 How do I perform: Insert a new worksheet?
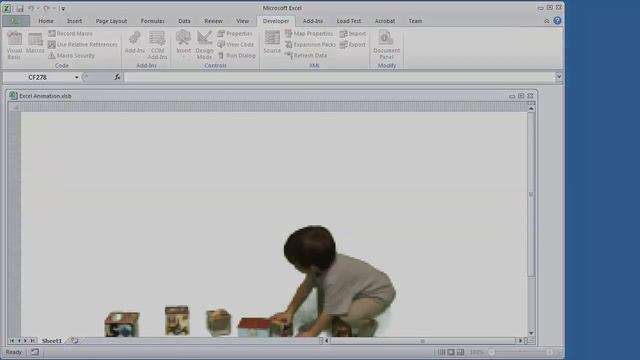[x=74, y=340]
